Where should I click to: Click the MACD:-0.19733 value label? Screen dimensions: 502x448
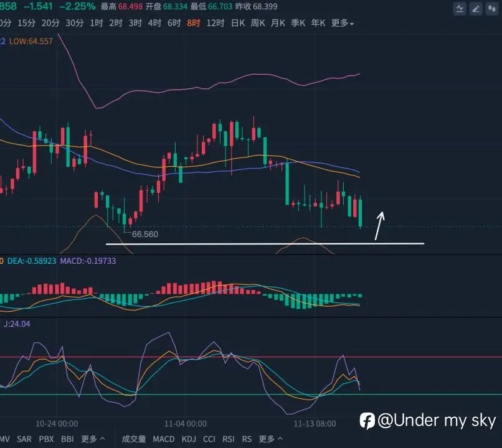[x=88, y=261]
